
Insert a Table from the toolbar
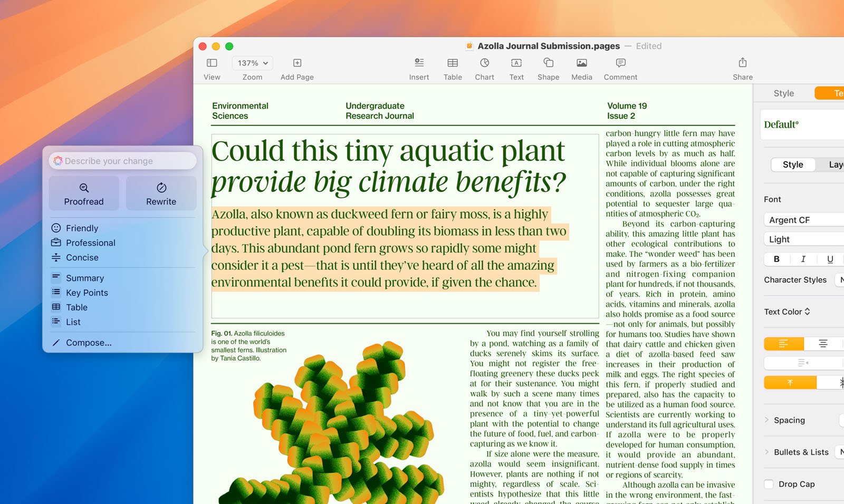[453, 63]
